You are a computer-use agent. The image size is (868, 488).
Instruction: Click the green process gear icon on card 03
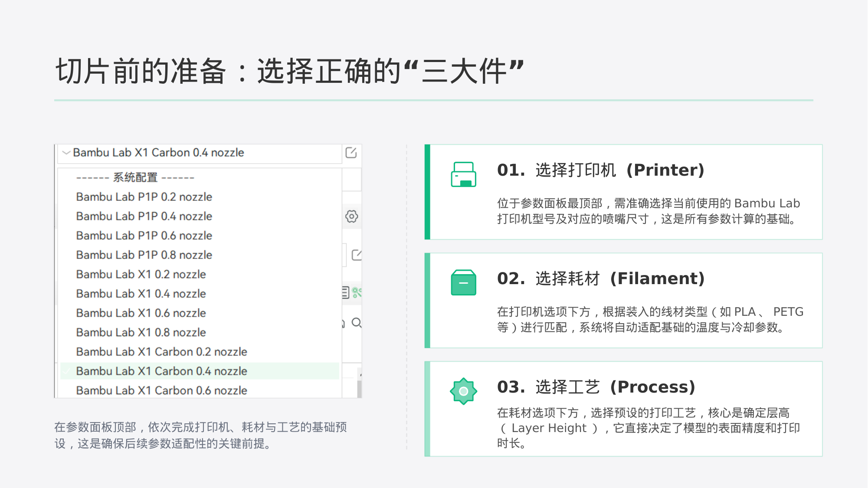(x=463, y=391)
